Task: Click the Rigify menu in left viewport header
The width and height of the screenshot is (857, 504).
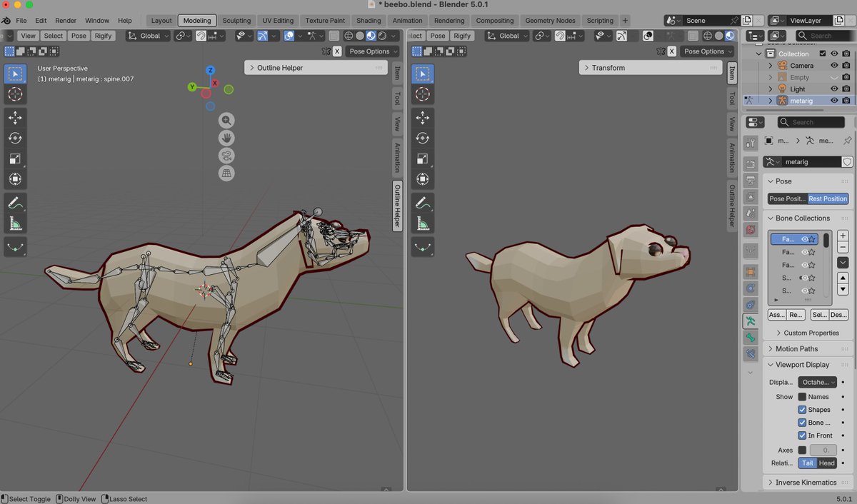Action: [x=104, y=36]
